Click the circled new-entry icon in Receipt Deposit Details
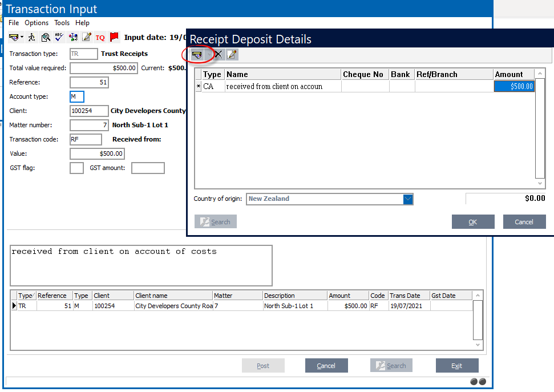The width and height of the screenshot is (554, 392). coord(197,55)
